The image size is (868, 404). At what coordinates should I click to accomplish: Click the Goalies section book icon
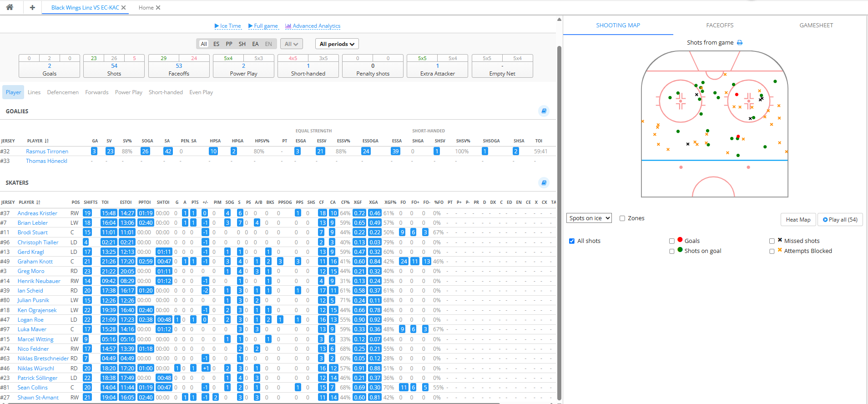click(x=544, y=111)
